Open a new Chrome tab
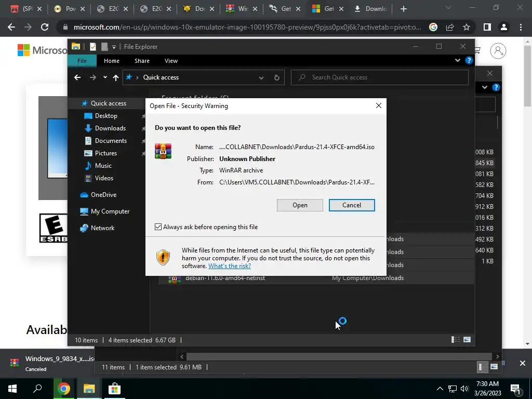Image resolution: width=532 pixels, height=399 pixels. pyautogui.click(x=403, y=9)
